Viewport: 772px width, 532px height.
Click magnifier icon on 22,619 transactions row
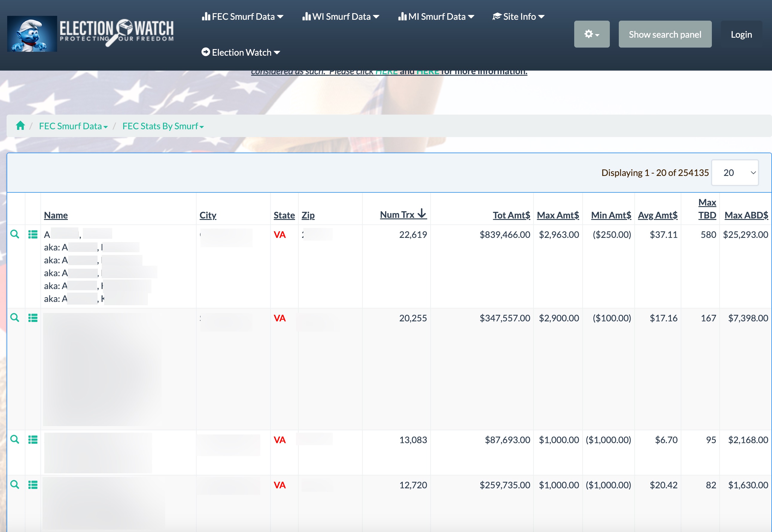[15, 234]
